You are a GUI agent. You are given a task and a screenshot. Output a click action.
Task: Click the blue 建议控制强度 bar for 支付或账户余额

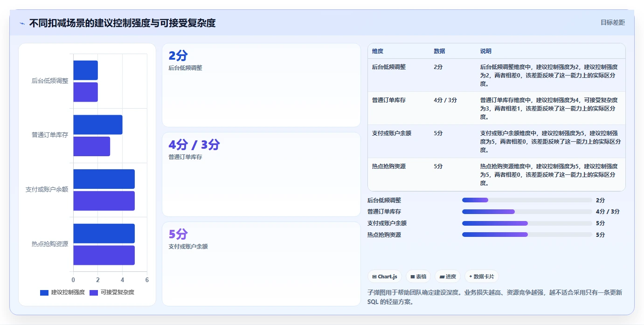pyautogui.click(x=104, y=179)
